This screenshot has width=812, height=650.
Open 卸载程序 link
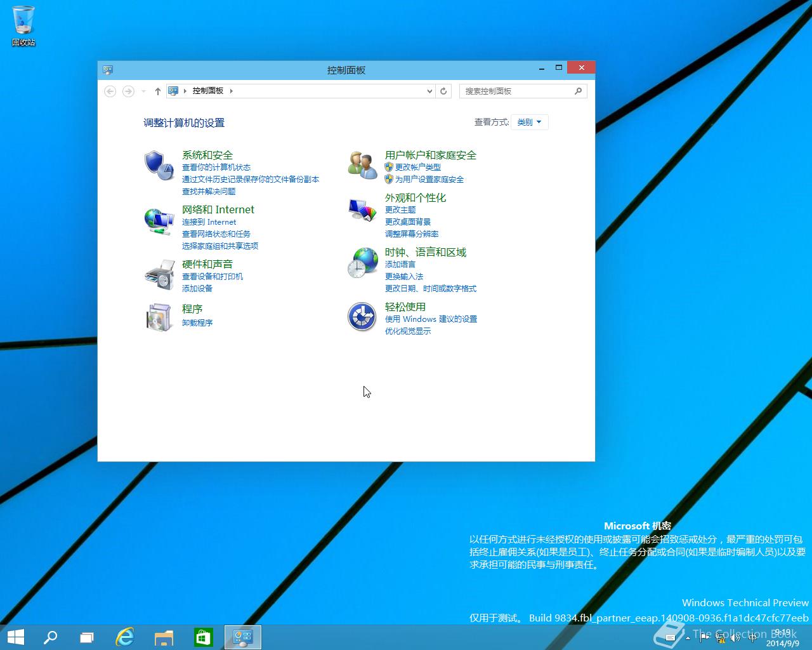197,322
